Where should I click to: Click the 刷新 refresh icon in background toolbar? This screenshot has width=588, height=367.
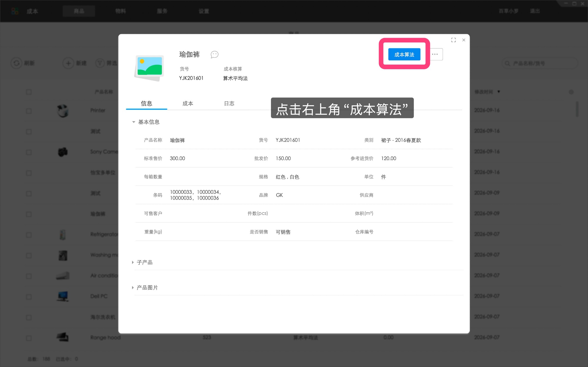16,63
